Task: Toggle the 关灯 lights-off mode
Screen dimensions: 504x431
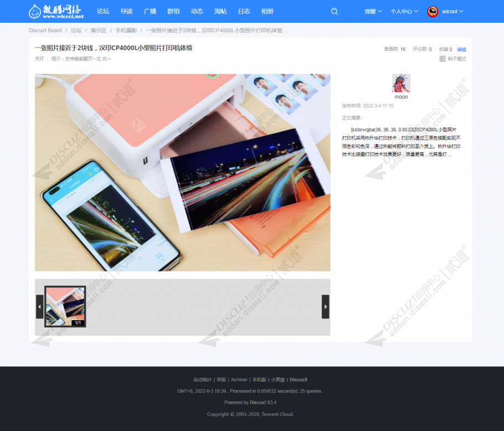Action: pos(39,59)
